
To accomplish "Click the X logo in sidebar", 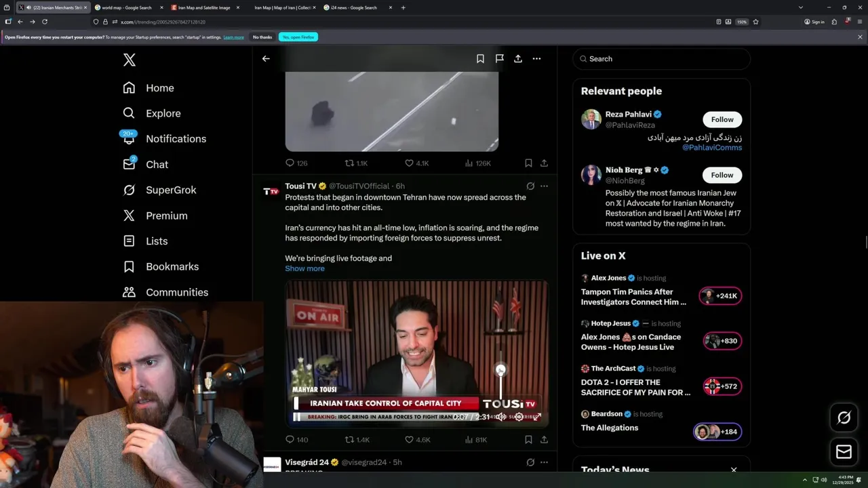I will (x=130, y=60).
